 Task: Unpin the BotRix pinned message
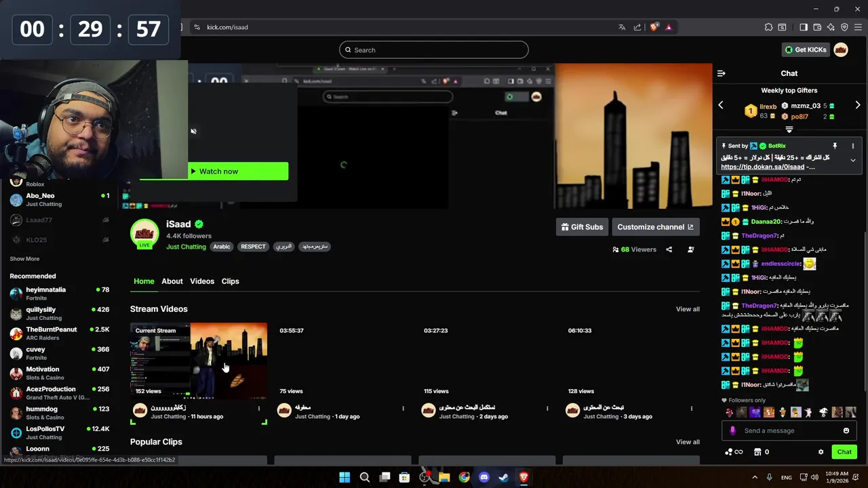[x=835, y=146]
